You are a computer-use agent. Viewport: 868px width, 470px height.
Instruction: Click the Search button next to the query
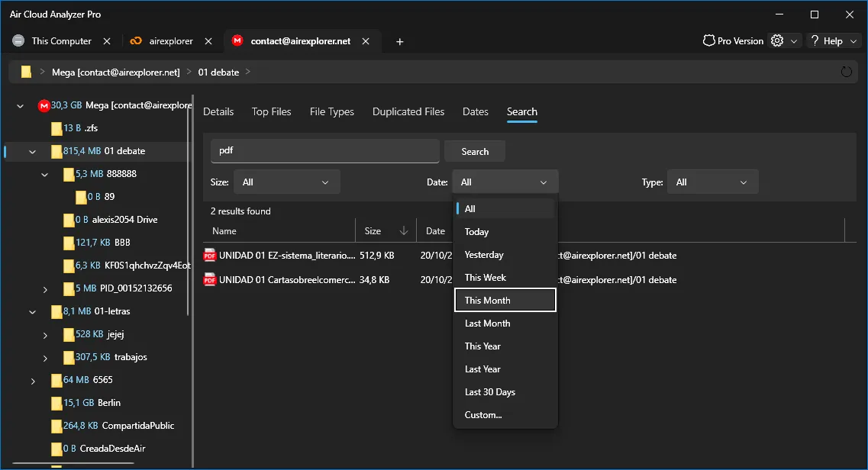(x=474, y=152)
